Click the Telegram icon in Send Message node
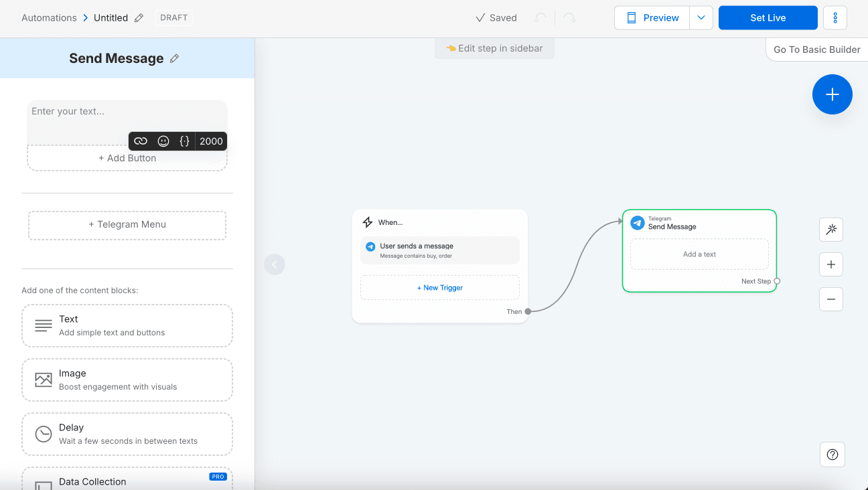Image resolution: width=868 pixels, height=490 pixels. pos(638,223)
